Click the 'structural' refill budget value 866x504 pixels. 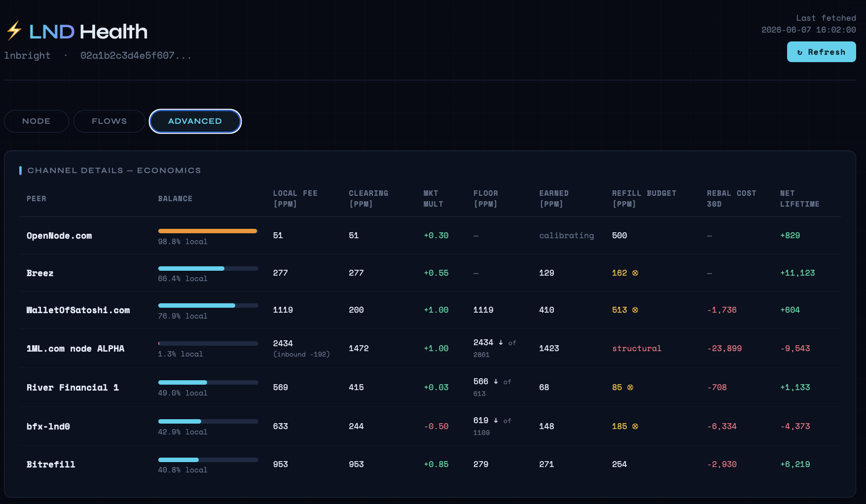coord(637,349)
